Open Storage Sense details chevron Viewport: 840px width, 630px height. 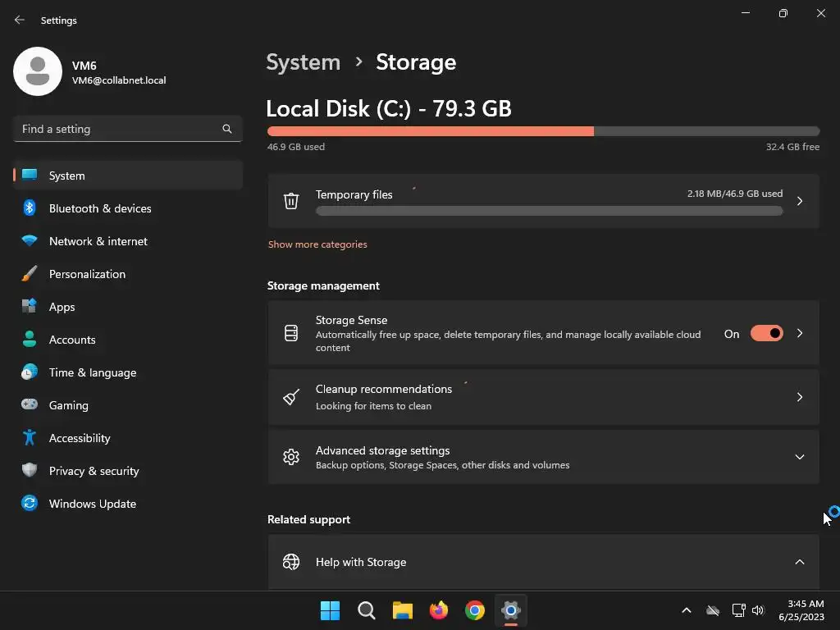pos(799,334)
